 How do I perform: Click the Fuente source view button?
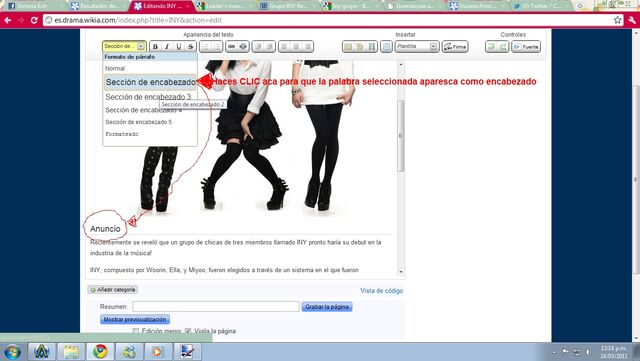click(x=526, y=47)
